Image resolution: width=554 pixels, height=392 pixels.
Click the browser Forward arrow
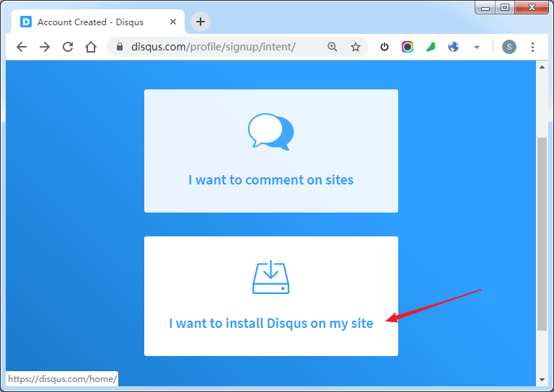click(45, 47)
